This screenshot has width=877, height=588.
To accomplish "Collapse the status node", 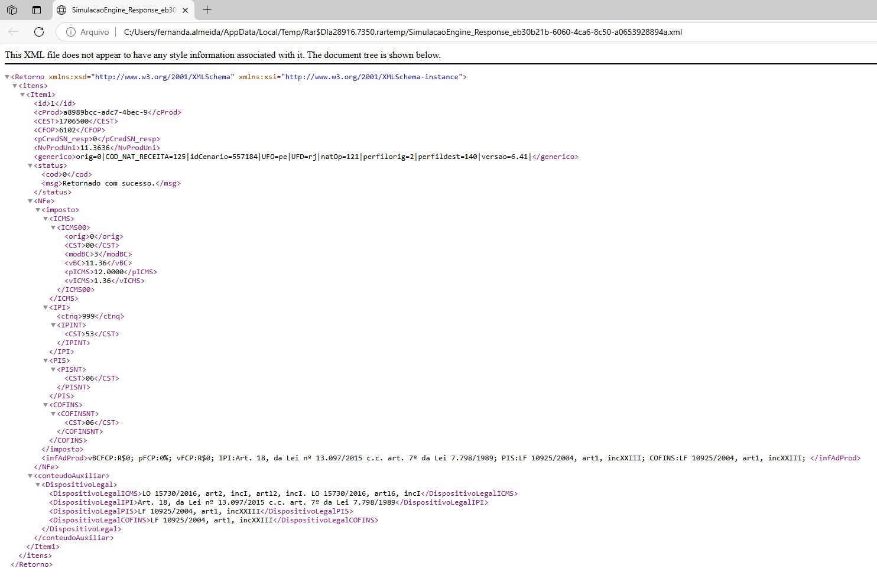I will click(x=30, y=165).
